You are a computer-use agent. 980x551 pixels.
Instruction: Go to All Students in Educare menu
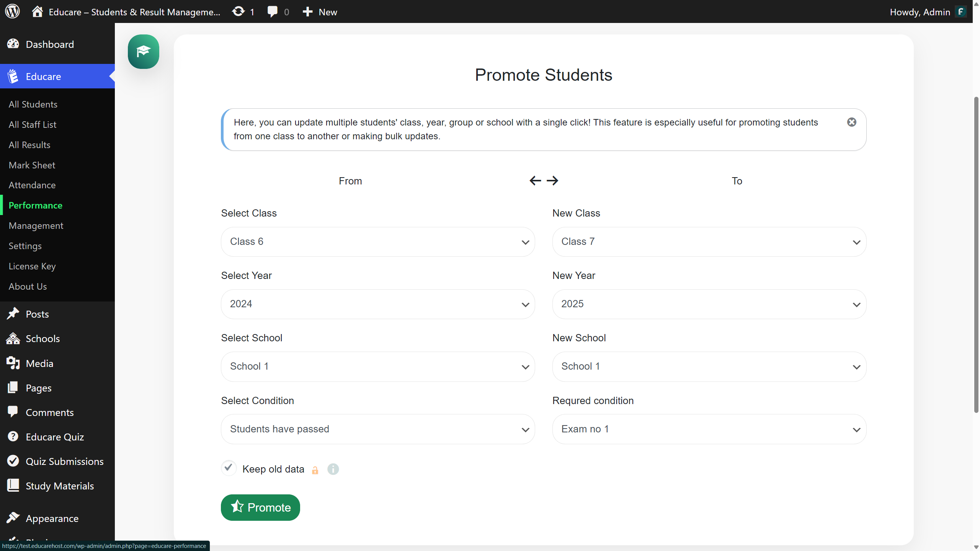[x=33, y=104]
